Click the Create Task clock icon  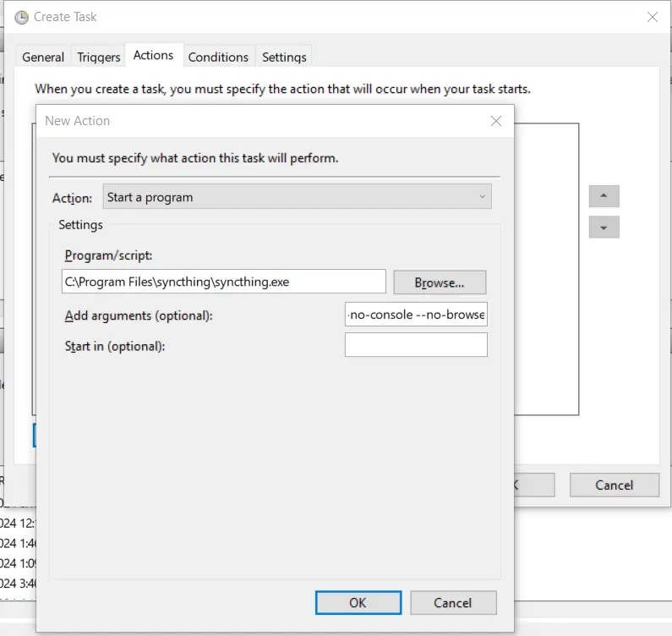click(x=21, y=17)
